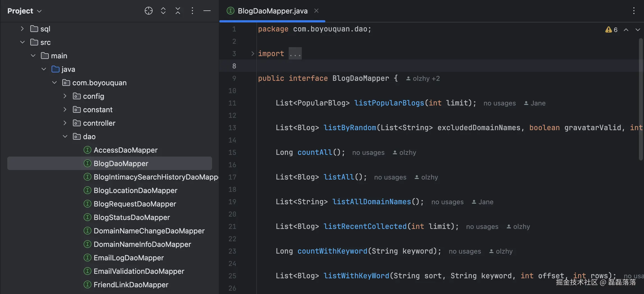Image resolution: width=644 pixels, height=294 pixels.
Task: Open editor tab options menu
Action: point(634,11)
